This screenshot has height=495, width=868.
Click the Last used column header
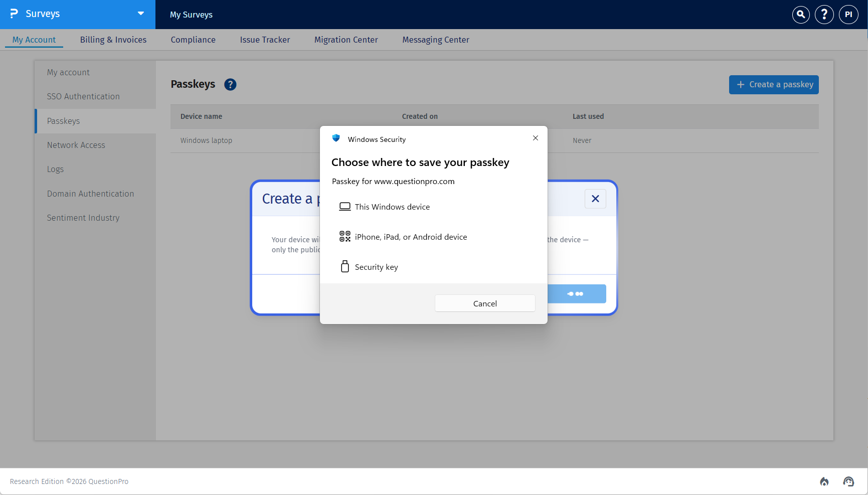coord(588,116)
